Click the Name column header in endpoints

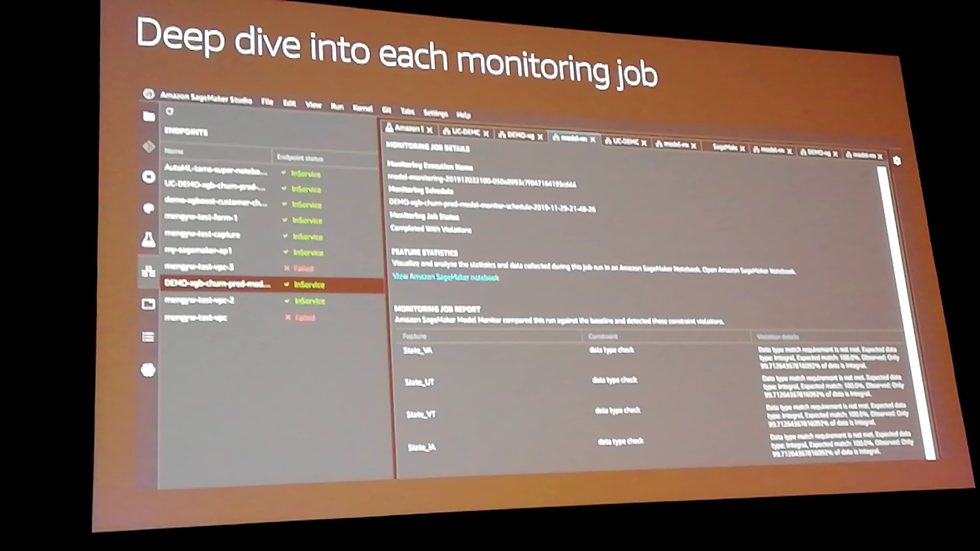coord(174,151)
